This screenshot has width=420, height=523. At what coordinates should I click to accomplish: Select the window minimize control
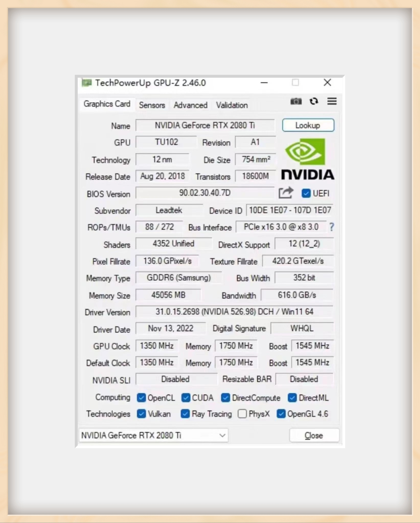tap(264, 83)
